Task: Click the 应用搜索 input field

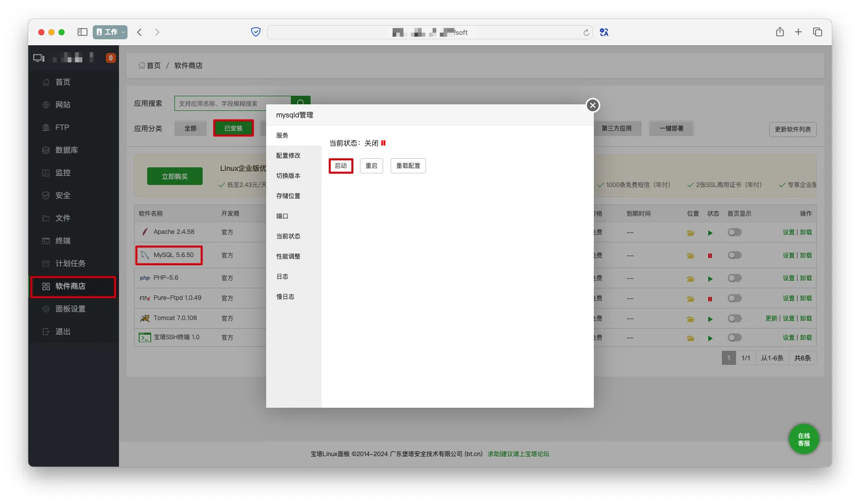Action: tap(232, 104)
